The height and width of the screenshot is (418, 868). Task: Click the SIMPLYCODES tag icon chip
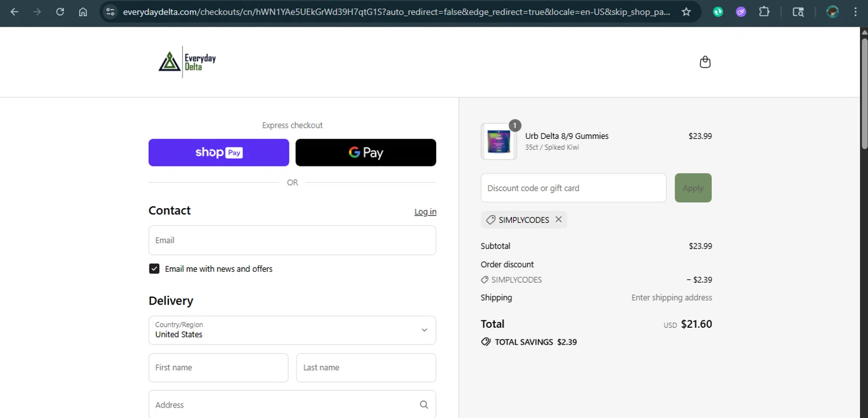[524, 220]
